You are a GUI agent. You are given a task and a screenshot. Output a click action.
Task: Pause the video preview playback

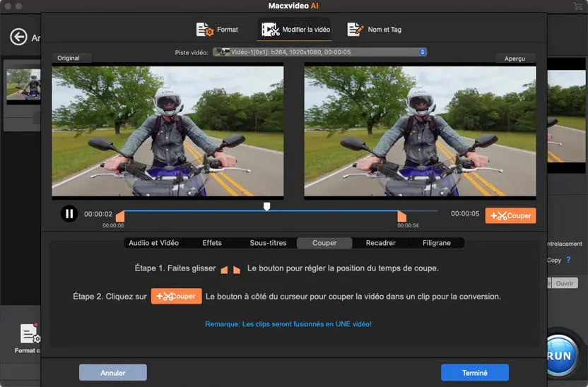[x=69, y=213]
